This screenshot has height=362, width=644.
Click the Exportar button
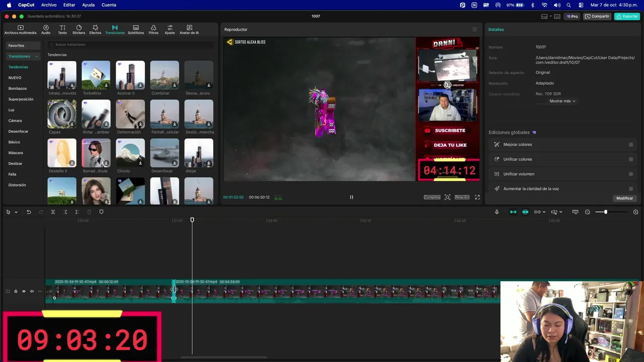pos(627,17)
